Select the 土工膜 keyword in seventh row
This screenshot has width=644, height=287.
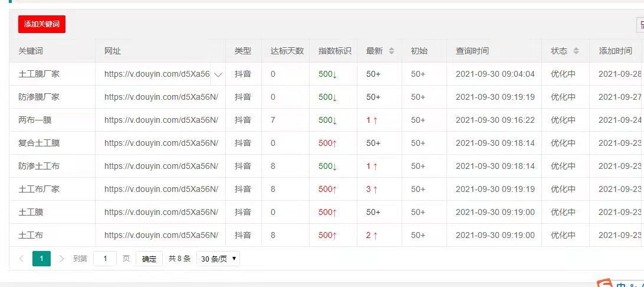pyautogui.click(x=31, y=212)
